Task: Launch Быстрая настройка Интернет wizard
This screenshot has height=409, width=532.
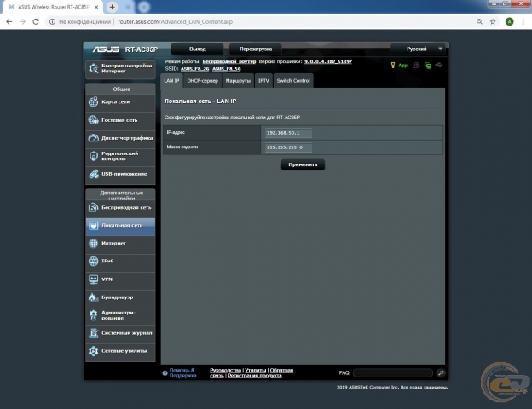Action: point(120,68)
